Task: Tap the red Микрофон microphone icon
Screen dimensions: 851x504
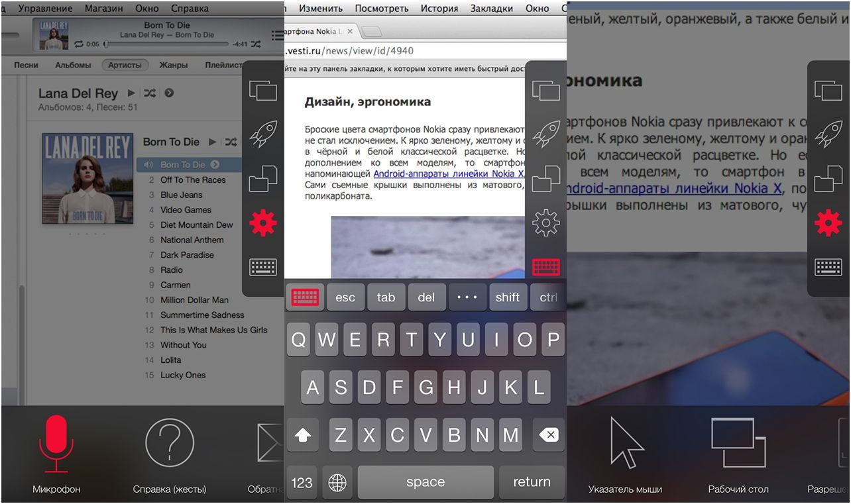Action: [56, 445]
